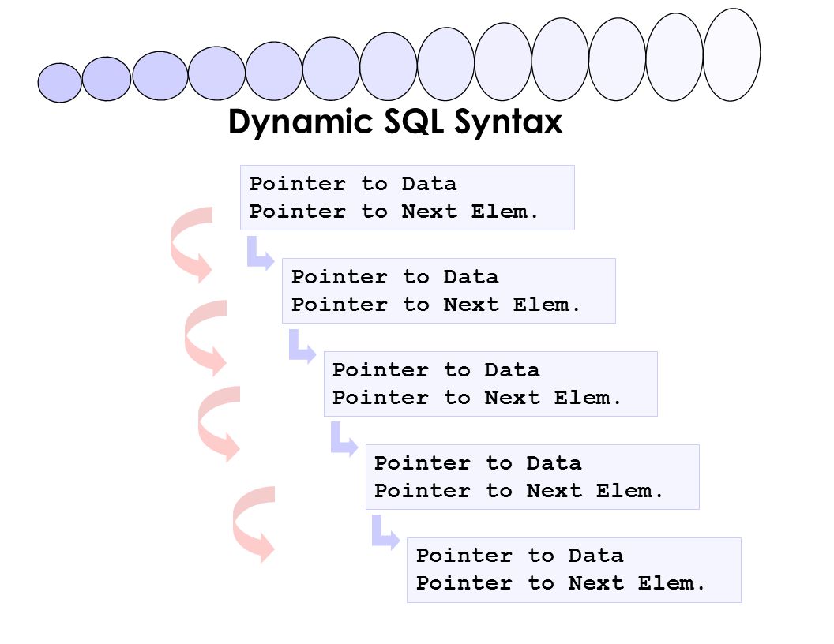
Task: Click the smallest, darkest oval in the header
Action: (x=59, y=83)
